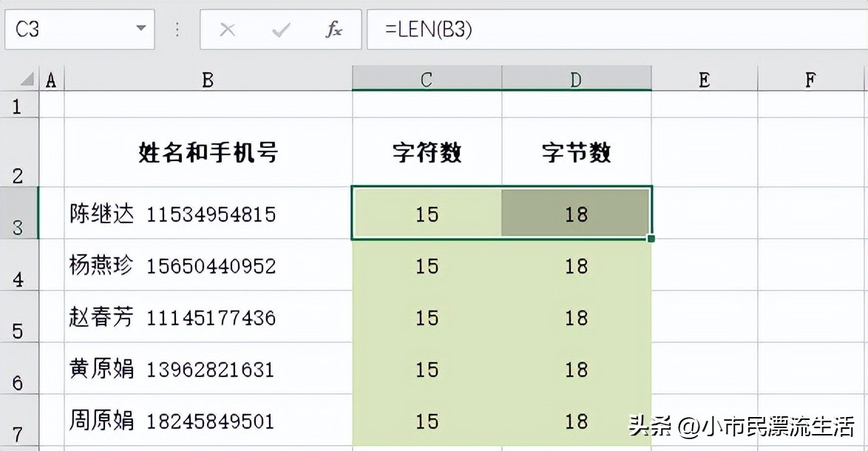Screen dimensions: 868x451
Task: Click the formula bar with =LEN(B3)
Action: 617,29
